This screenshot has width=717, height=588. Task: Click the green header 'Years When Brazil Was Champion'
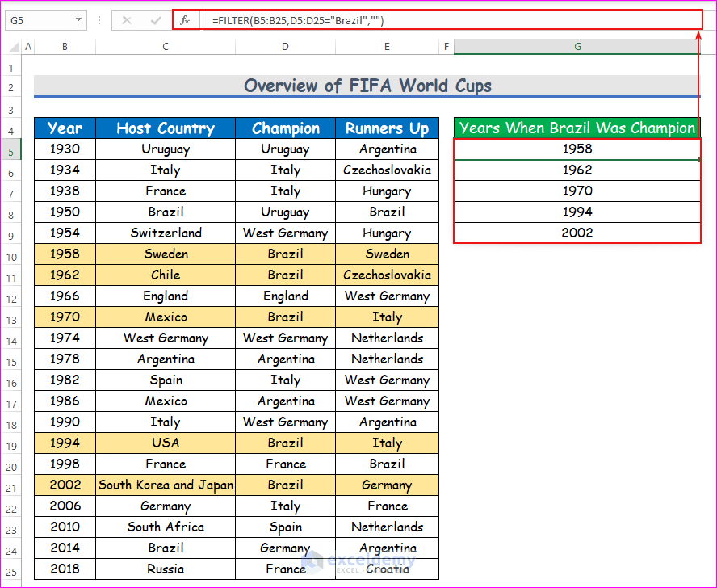577,128
